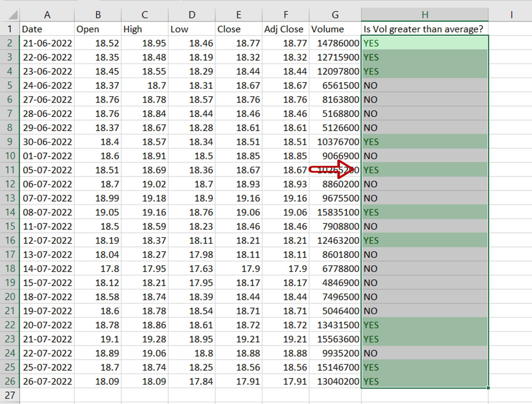
Task: Select row header 27
Action: (10, 395)
